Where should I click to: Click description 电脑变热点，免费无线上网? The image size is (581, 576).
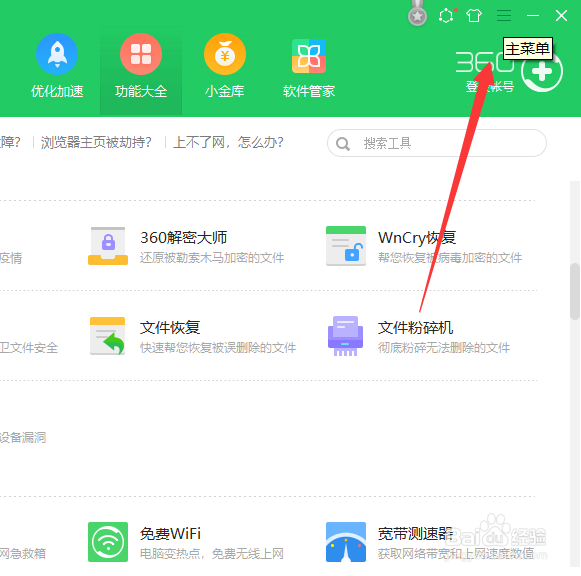pyautogui.click(x=212, y=554)
